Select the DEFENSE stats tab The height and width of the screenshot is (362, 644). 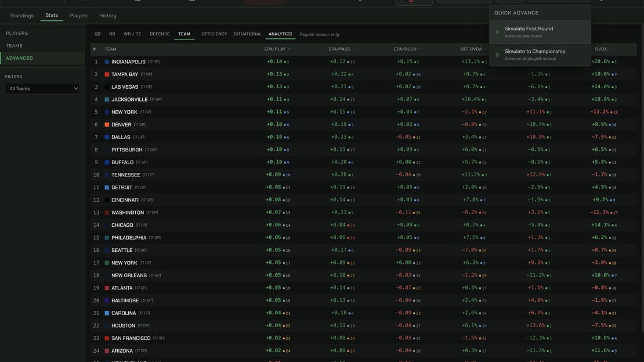pyautogui.click(x=160, y=34)
